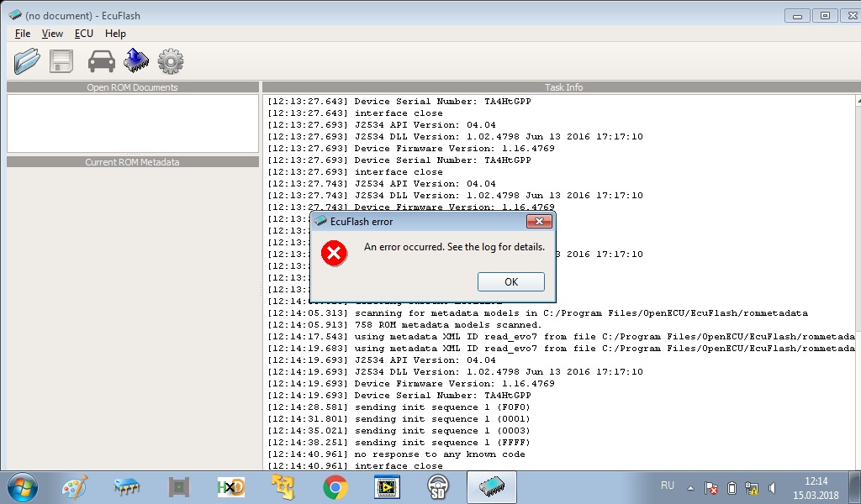Image resolution: width=861 pixels, height=504 pixels.
Task: Click the Current ROM Metadata panel header
Action: point(132,162)
